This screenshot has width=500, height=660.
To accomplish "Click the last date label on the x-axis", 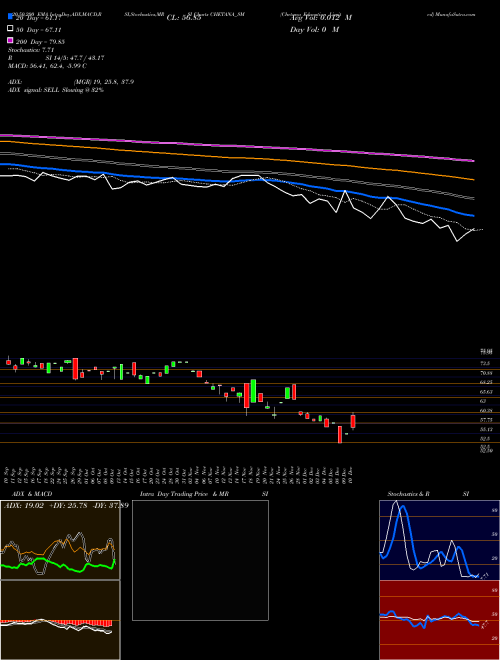I will 350,475.
